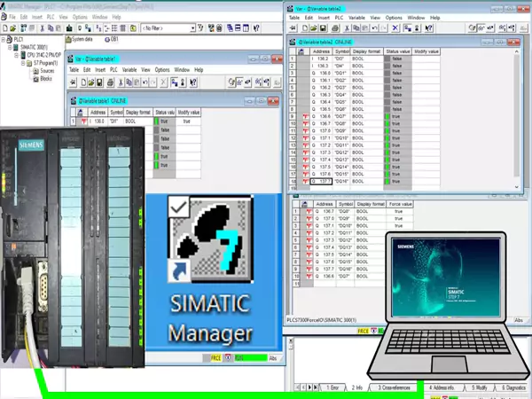Click green RUN indicator in Variable table1 status bar

(x=250, y=358)
